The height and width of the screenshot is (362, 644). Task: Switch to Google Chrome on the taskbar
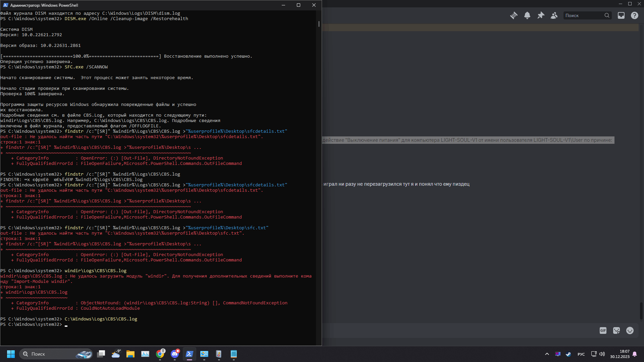coord(160,354)
